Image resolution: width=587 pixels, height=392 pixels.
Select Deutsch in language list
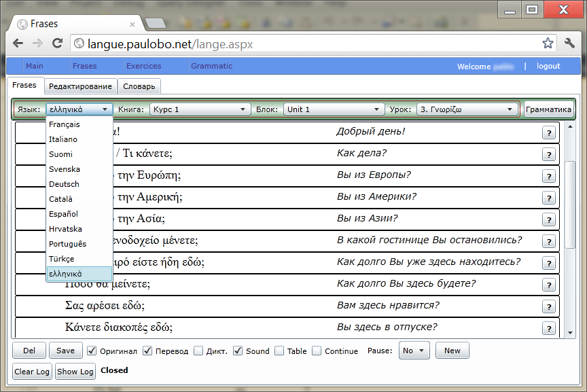point(79,184)
